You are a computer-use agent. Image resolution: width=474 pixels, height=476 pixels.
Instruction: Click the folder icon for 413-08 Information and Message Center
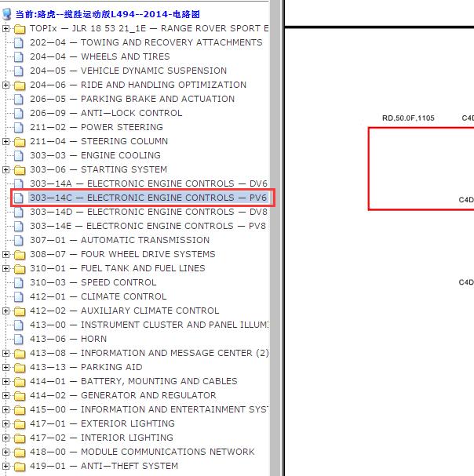point(20,354)
